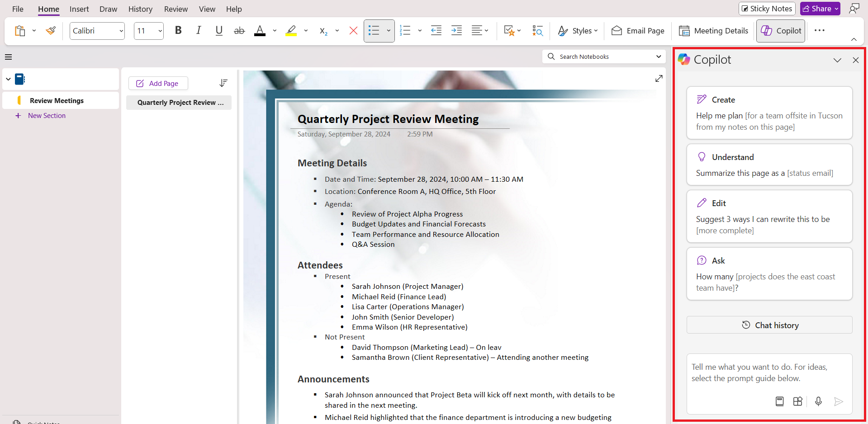868x424 pixels.
Task: Clear all formatting with red X
Action: point(353,30)
